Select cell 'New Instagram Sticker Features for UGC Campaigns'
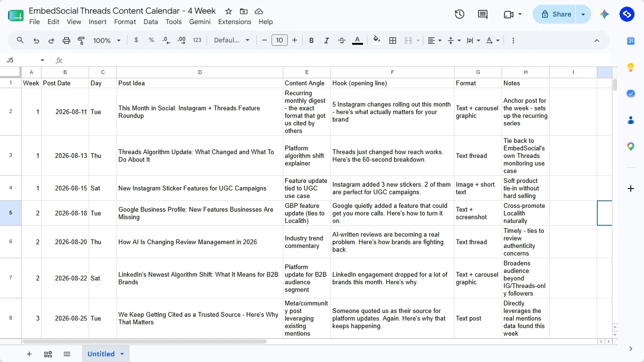Image resolution: width=644 pixels, height=362 pixels. (x=200, y=188)
